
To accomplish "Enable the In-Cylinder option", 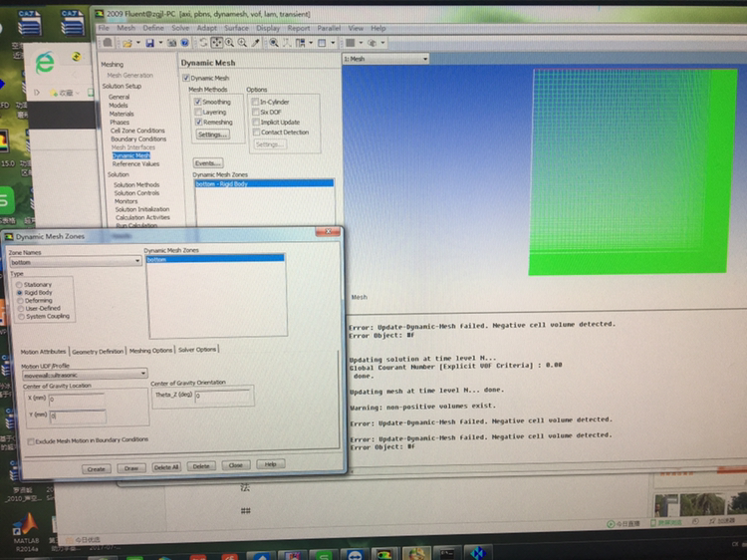I will [255, 102].
